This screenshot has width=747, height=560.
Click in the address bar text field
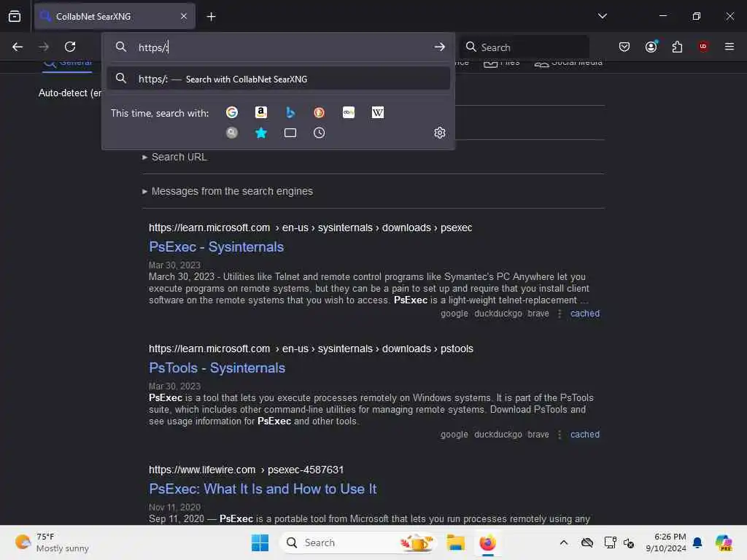281,47
